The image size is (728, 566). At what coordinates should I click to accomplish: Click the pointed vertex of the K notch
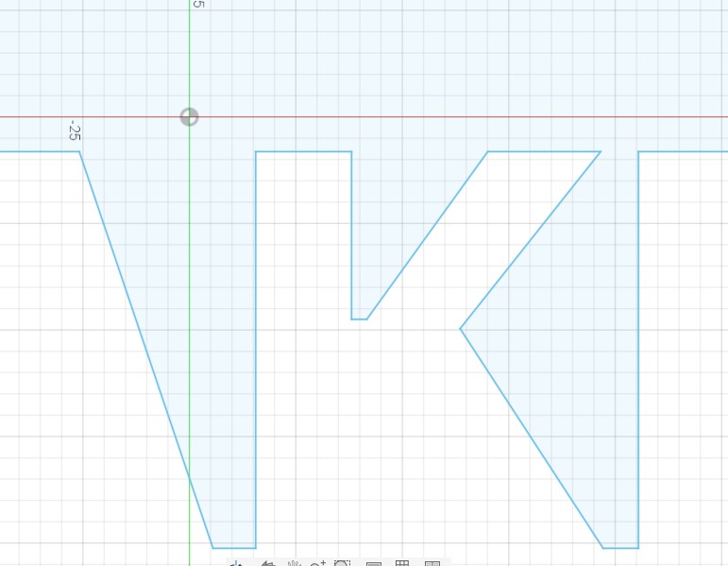461,329
